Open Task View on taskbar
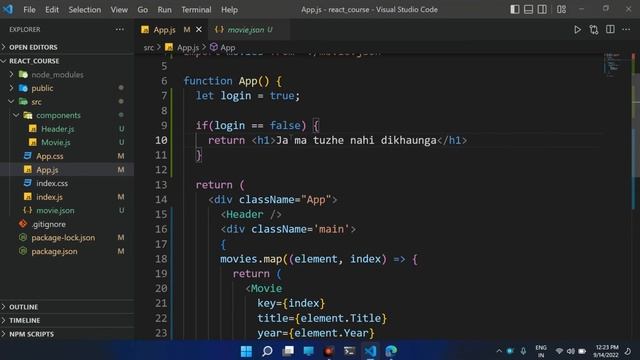Image resolution: width=640 pixels, height=360 pixels. [x=288, y=351]
